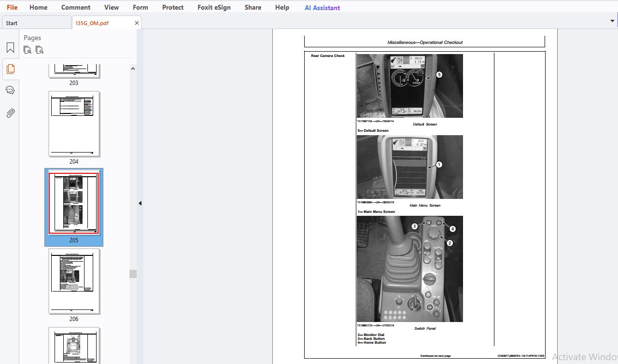618x364 pixels.
Task: Switch to the Home ribbon tab
Action: click(x=38, y=7)
